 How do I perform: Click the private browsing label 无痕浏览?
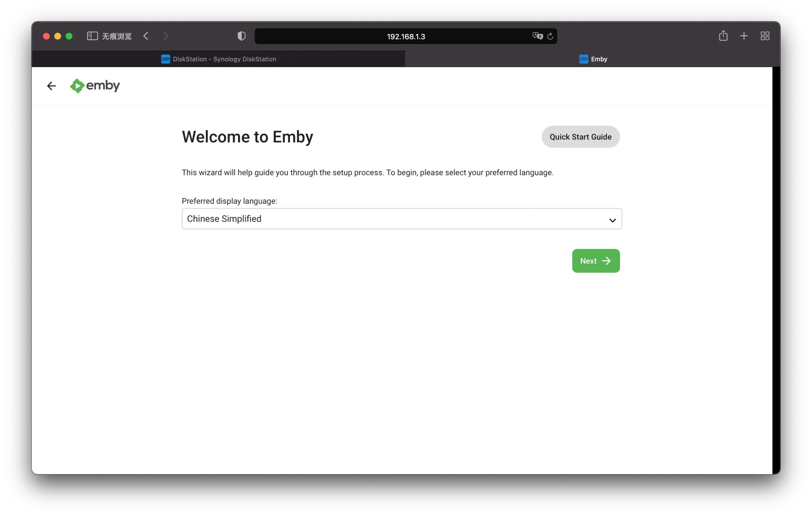tap(117, 36)
